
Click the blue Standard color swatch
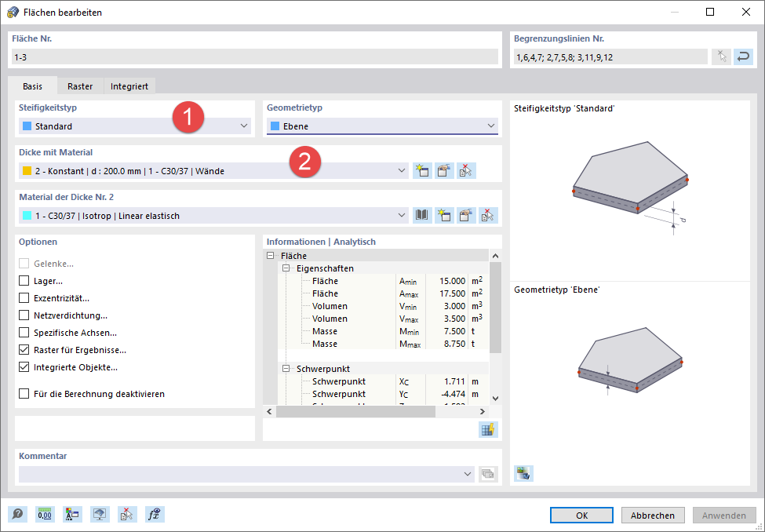point(27,126)
